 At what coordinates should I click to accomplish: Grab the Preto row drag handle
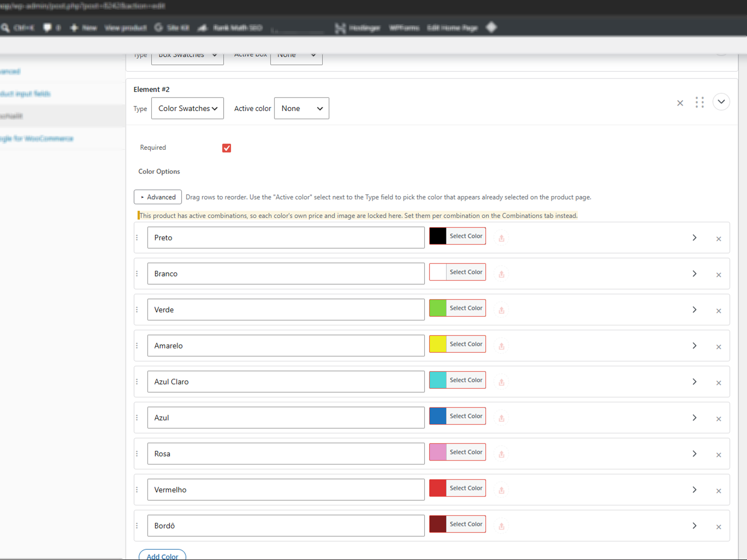137,238
